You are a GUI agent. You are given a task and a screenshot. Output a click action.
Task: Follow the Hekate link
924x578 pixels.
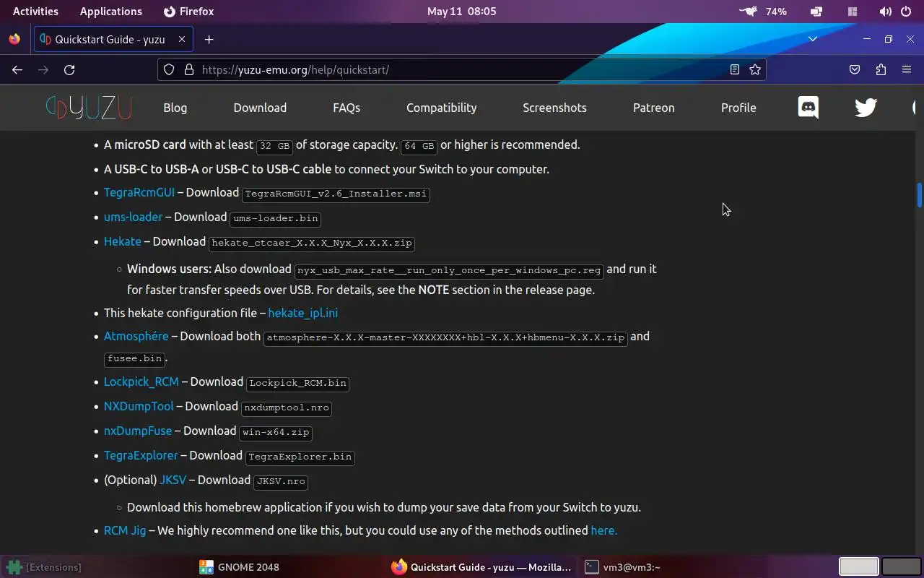click(x=123, y=241)
